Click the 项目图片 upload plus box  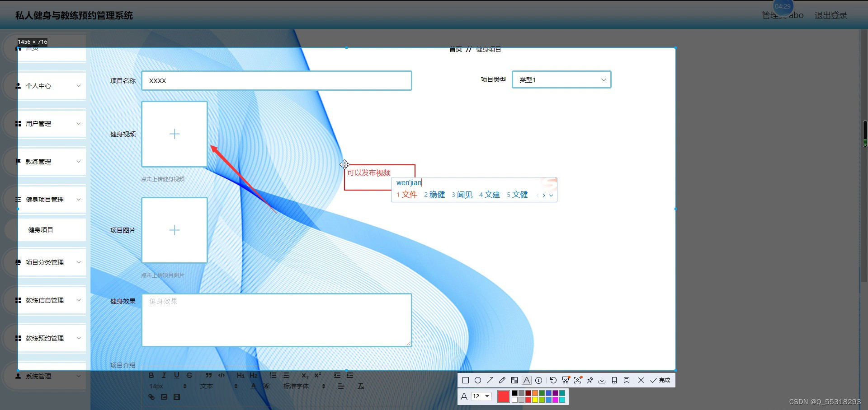coord(175,230)
